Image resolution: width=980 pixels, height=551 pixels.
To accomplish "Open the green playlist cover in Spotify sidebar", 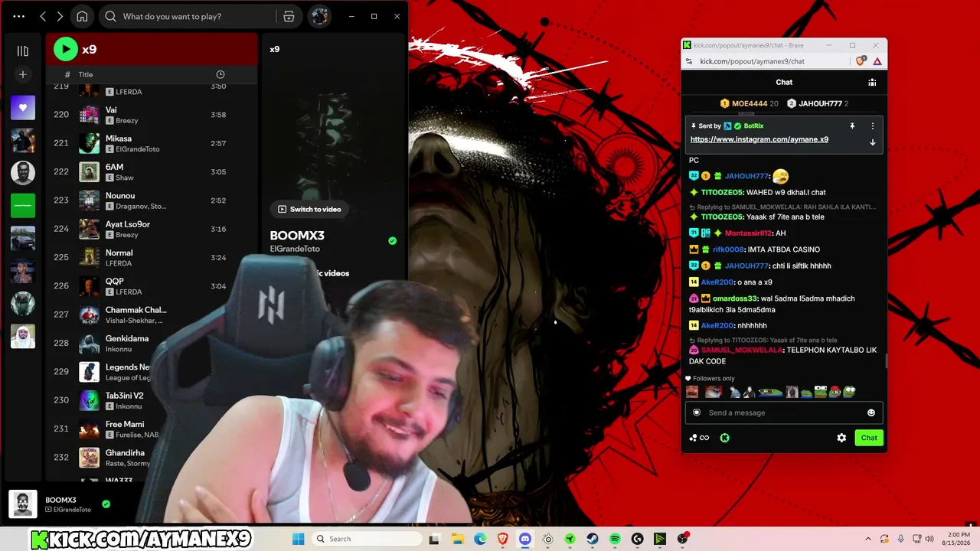I will point(23,205).
